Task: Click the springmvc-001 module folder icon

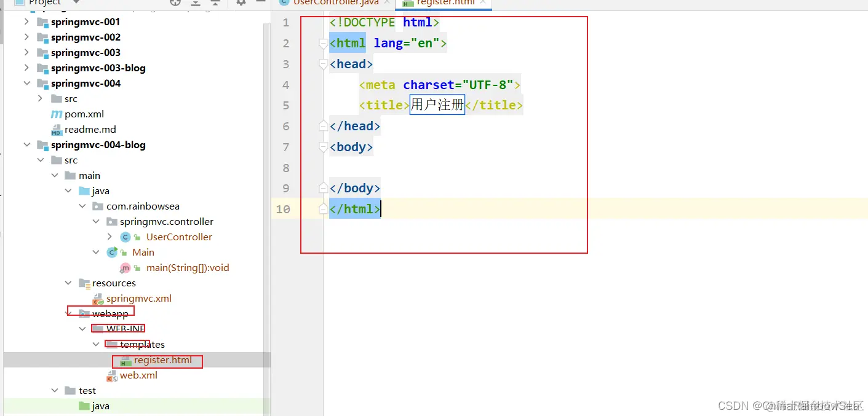Action: click(42, 22)
